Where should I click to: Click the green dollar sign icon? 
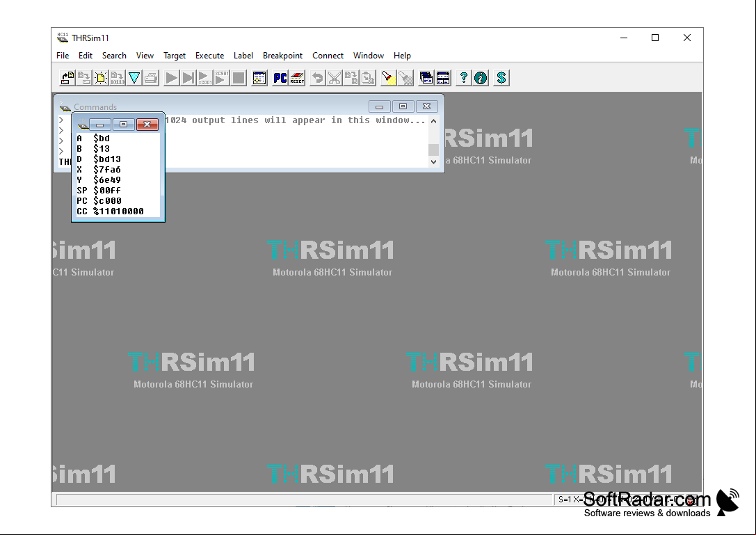point(501,78)
